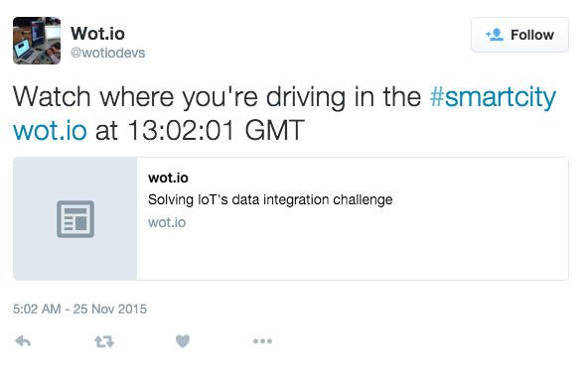Retweet this Wot.io tweet
The width and height of the screenshot is (588, 369).
click(x=104, y=341)
